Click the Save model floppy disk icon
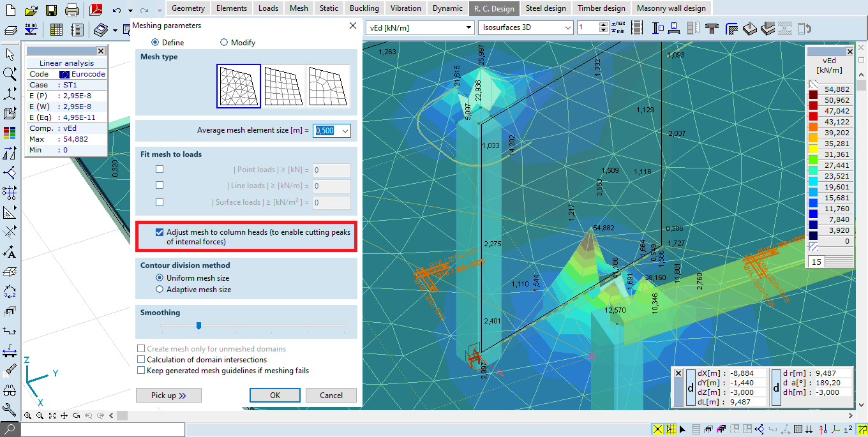Viewport: 868px width, 437px height. pyautogui.click(x=51, y=10)
